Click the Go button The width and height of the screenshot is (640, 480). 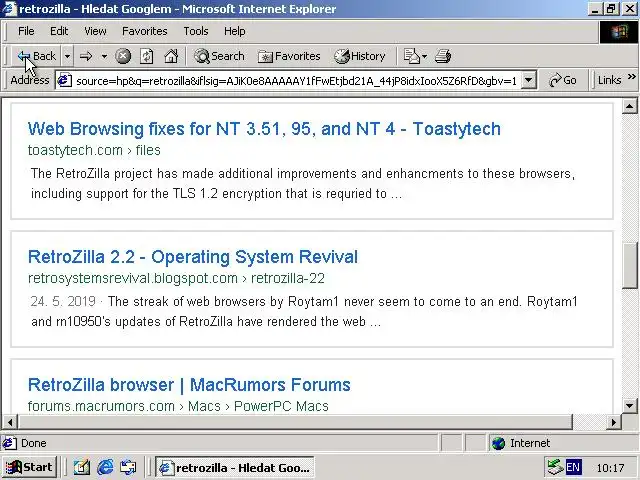coord(563,80)
